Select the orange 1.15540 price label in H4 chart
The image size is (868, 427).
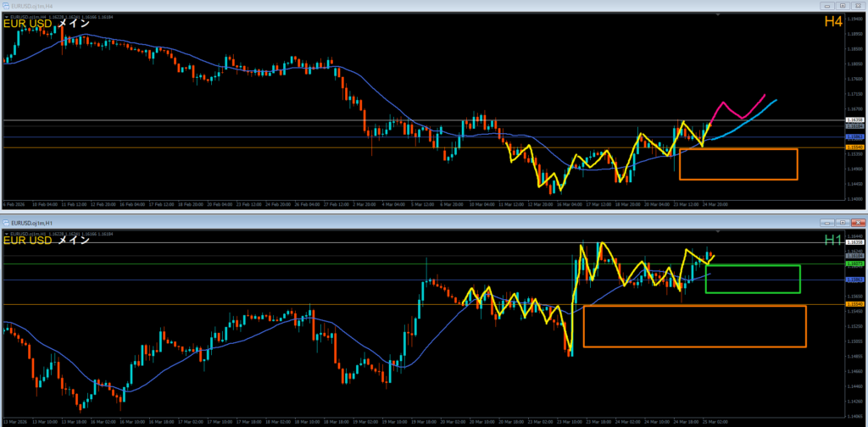coord(855,147)
